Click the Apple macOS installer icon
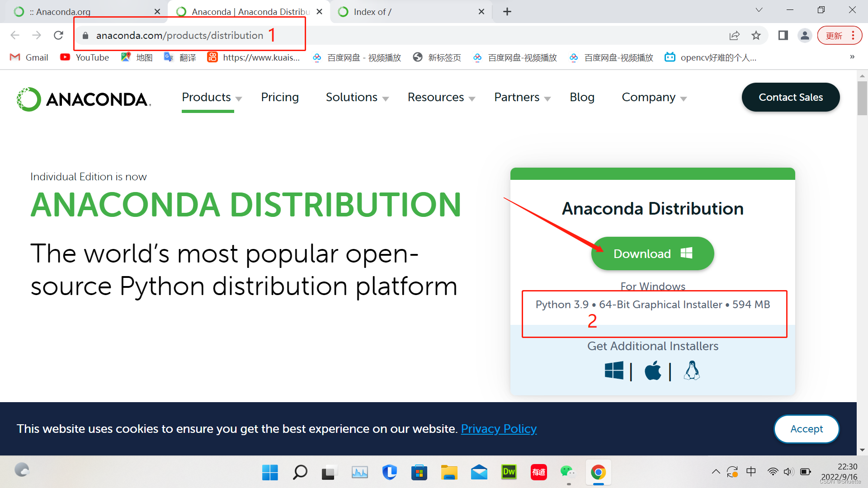868x488 pixels. [652, 371]
